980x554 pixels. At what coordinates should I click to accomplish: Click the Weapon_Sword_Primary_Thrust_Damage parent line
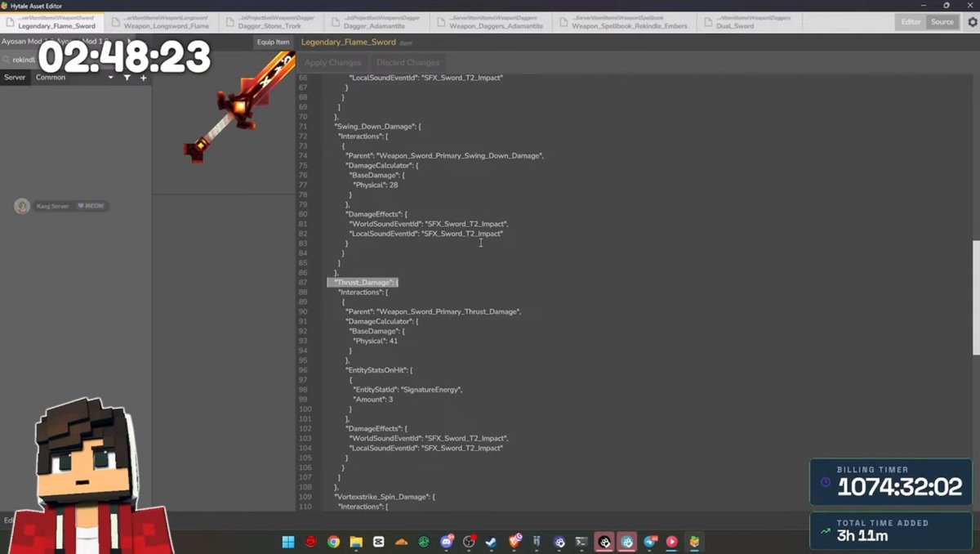pyautogui.click(x=433, y=312)
